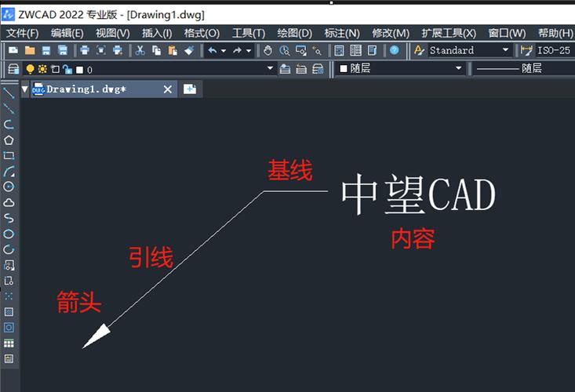Select the Rectangle draw tool

[x=9, y=156]
